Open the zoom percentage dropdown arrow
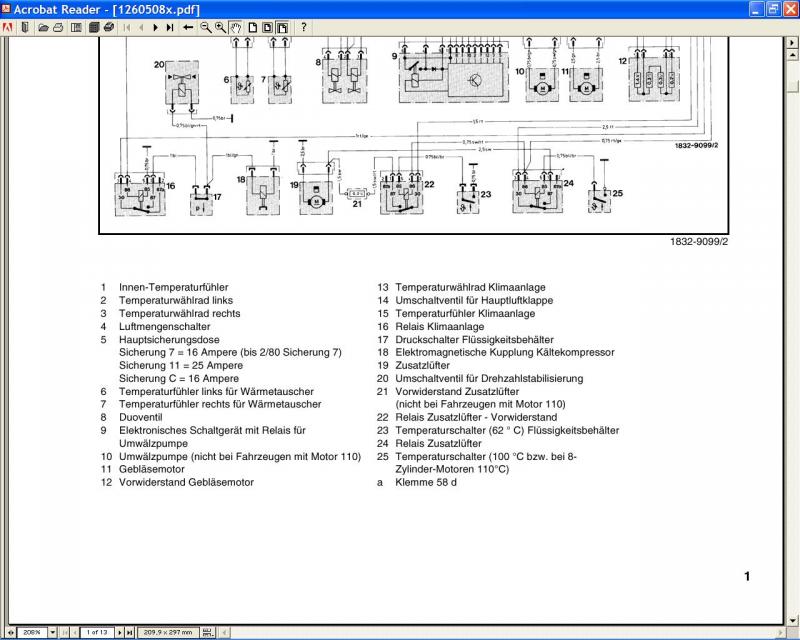 (x=52, y=632)
